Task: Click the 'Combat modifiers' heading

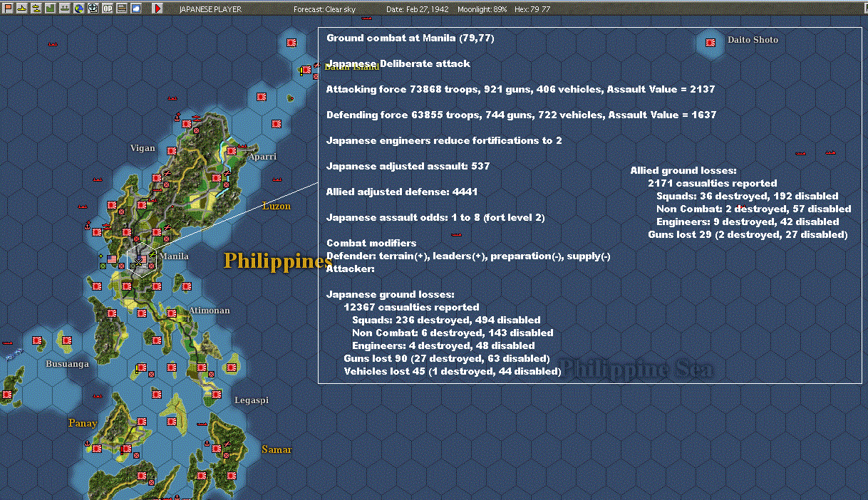Action: click(371, 244)
